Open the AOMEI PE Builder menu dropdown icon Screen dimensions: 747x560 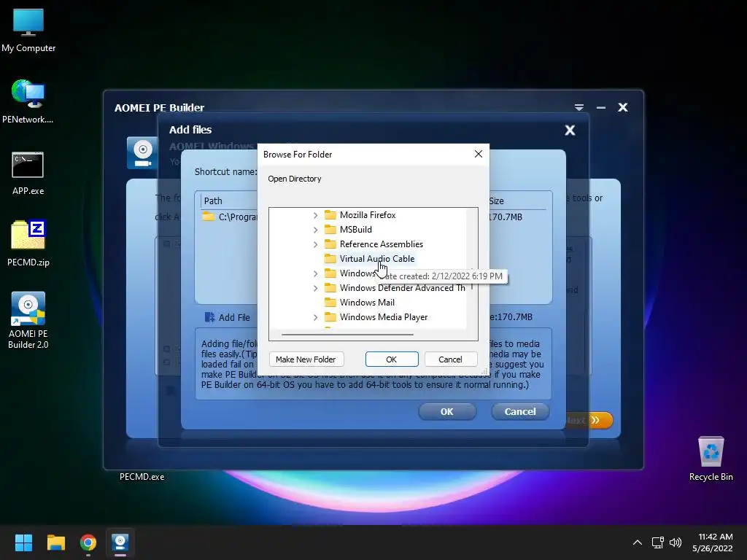tap(578, 107)
